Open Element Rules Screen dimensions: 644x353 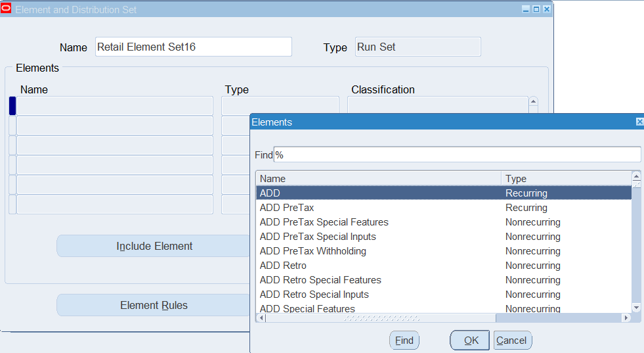[x=154, y=305]
